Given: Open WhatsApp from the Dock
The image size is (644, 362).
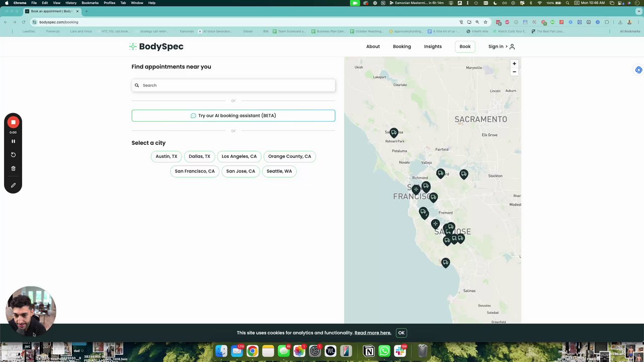Looking at the screenshot, I should click(x=384, y=351).
